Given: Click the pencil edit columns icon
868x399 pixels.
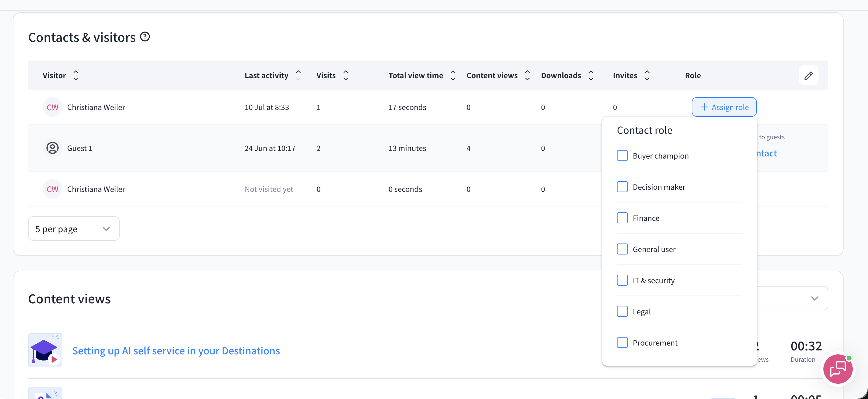Looking at the screenshot, I should pos(808,75).
